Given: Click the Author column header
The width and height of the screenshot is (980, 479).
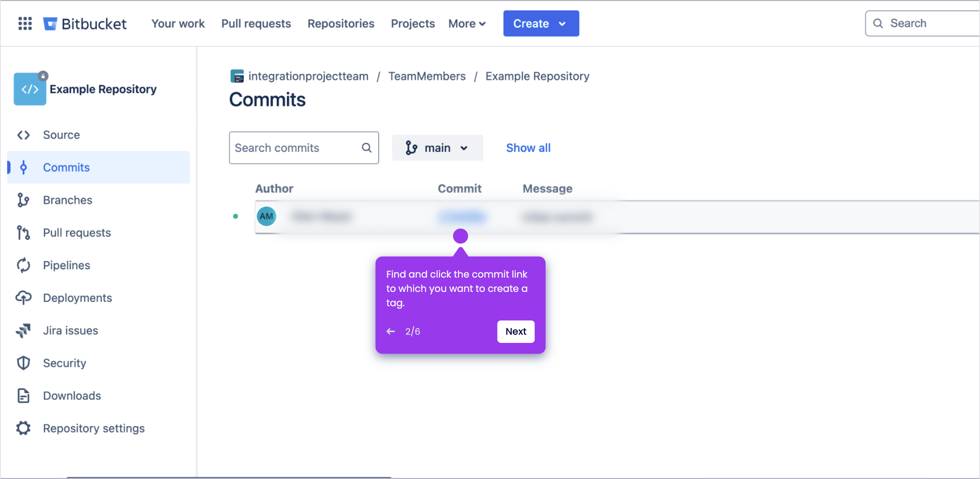Looking at the screenshot, I should point(274,188).
